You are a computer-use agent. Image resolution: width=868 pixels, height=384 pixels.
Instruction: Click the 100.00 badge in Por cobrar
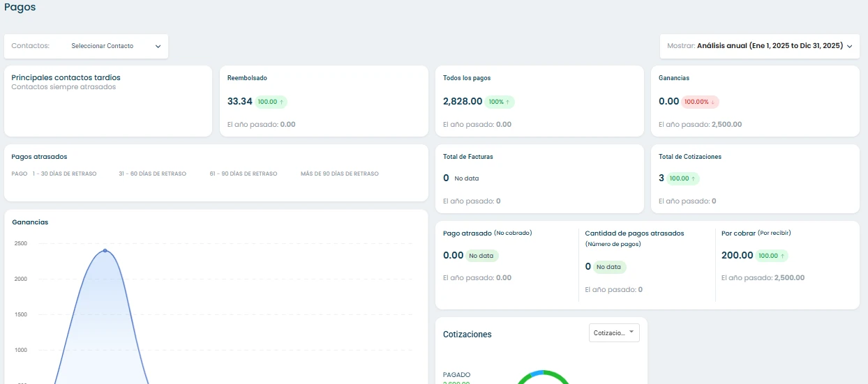click(x=772, y=256)
